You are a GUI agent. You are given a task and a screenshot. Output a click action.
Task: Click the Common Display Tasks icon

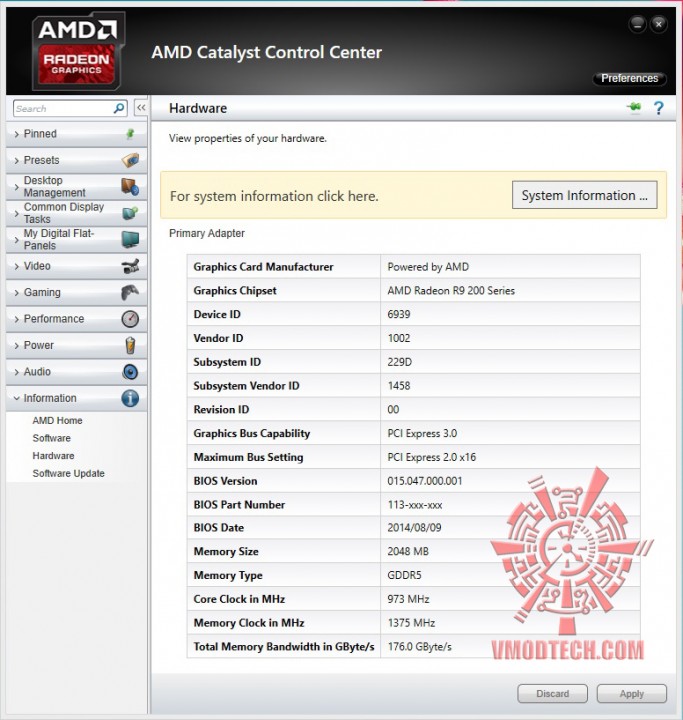click(130, 213)
